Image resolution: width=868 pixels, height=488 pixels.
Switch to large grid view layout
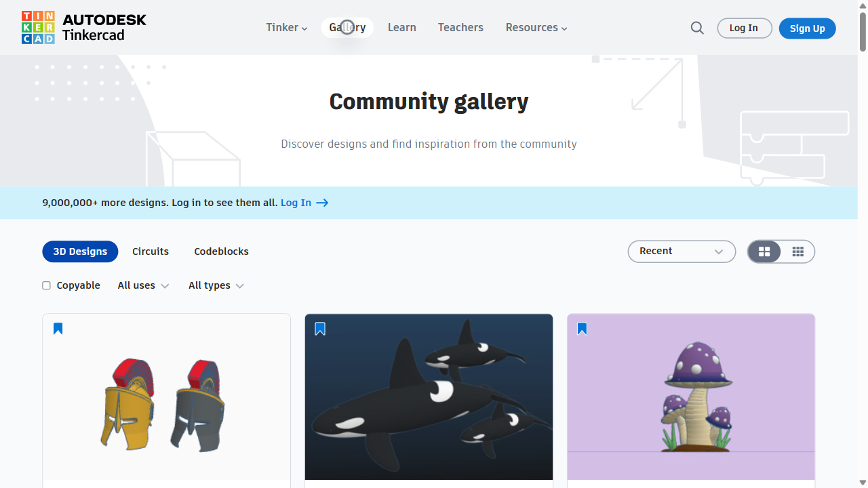coord(764,251)
